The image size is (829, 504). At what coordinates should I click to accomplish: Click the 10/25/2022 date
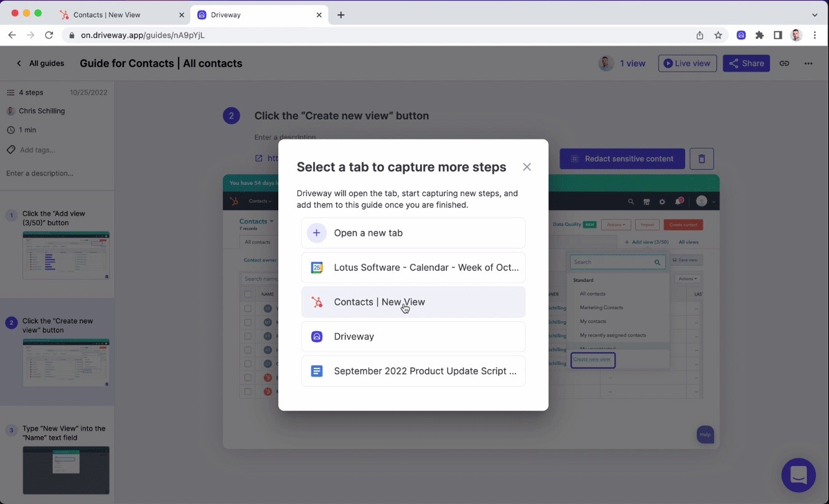coord(88,93)
